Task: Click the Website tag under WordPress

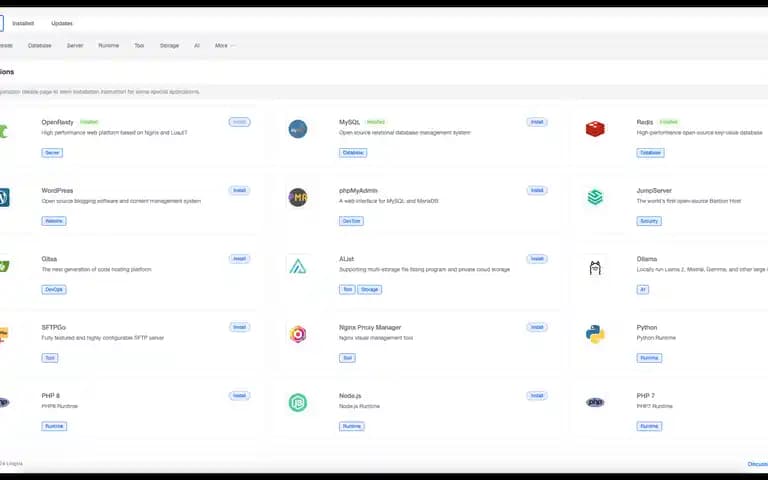Action: [54, 221]
